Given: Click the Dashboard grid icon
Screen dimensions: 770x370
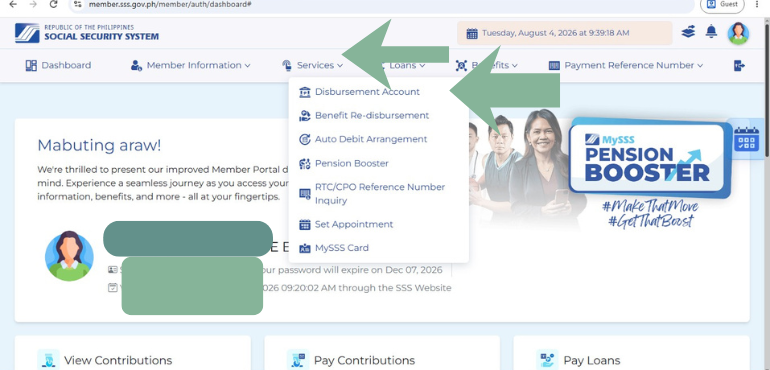Looking at the screenshot, I should 31,65.
